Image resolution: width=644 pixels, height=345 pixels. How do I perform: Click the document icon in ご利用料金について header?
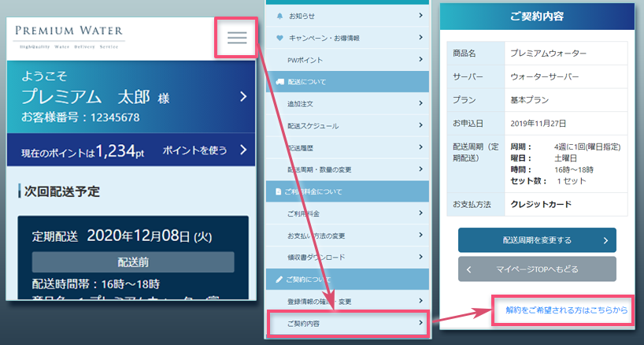tap(278, 192)
